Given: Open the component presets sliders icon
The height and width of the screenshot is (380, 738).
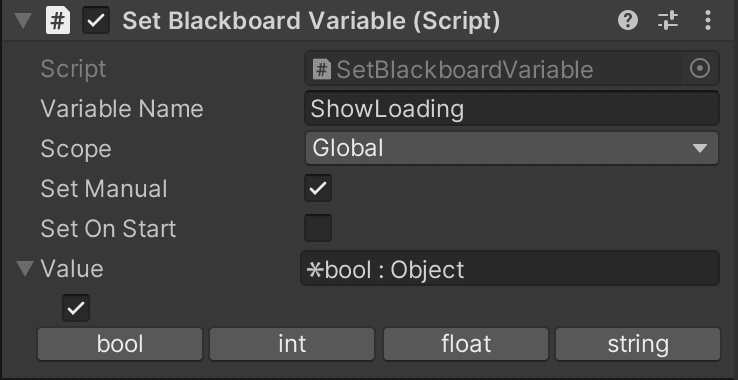Looking at the screenshot, I should click(667, 21).
